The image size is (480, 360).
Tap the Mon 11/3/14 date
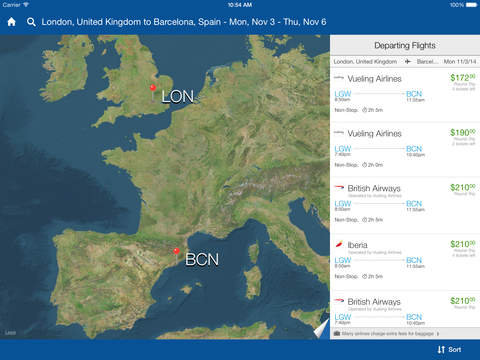(x=460, y=62)
